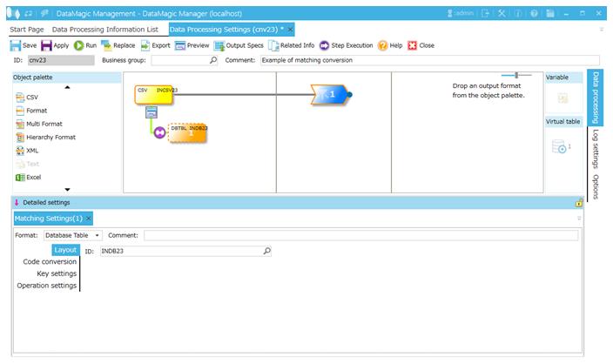
Task: Adjust the canvas zoom slider
Action: 516,75
